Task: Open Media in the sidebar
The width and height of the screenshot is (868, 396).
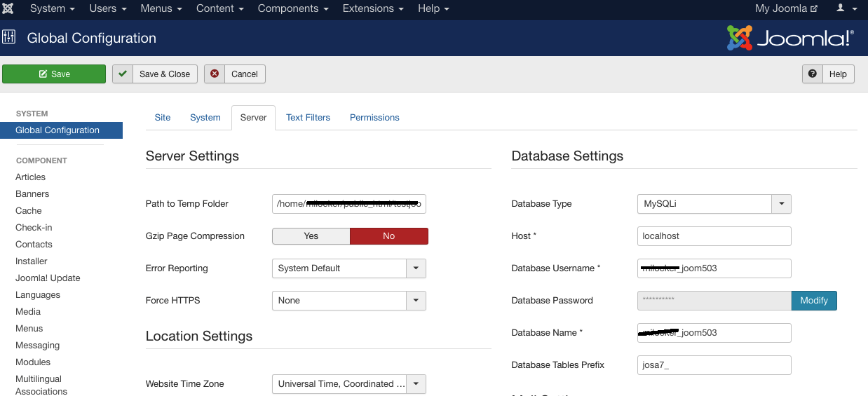Action: (28, 312)
